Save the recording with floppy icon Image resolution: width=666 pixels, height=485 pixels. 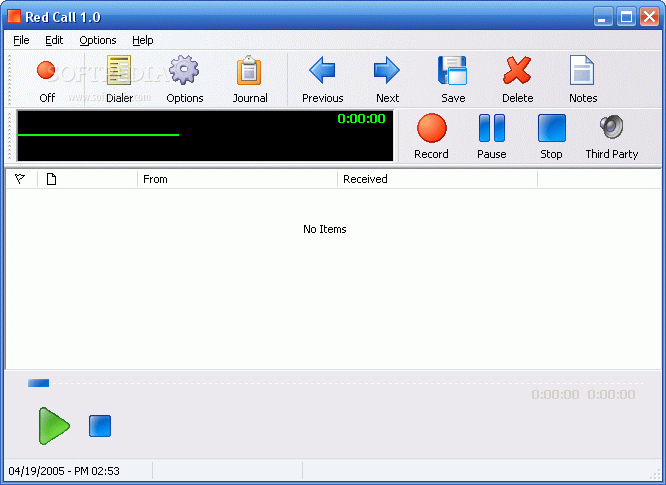[x=453, y=80]
